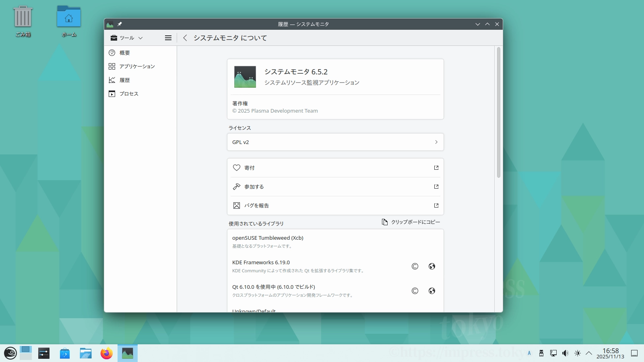Viewport: 644px width, 362px height.
Task: Open the removable devices tray icon
Action: [x=541, y=353]
